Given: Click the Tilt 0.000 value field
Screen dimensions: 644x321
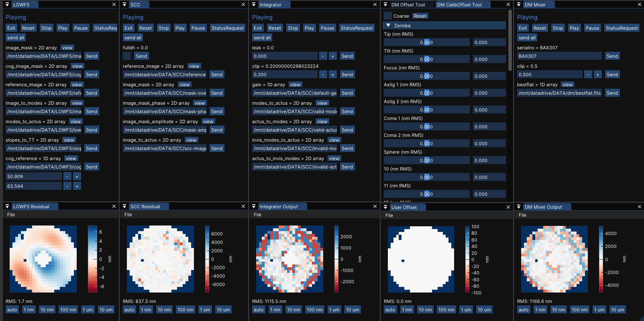Looking at the screenshot, I should pyautogui.click(x=489, y=59).
